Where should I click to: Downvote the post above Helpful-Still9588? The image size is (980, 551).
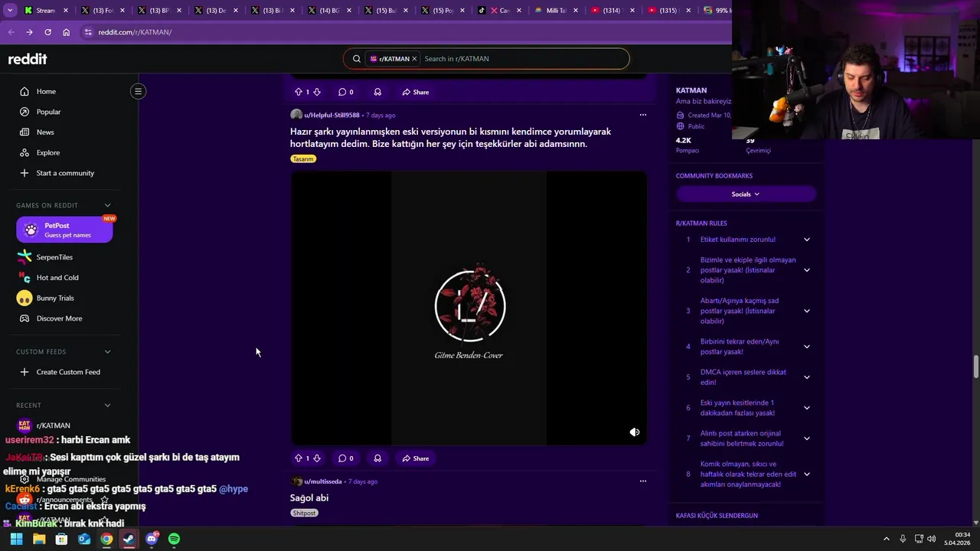point(317,92)
